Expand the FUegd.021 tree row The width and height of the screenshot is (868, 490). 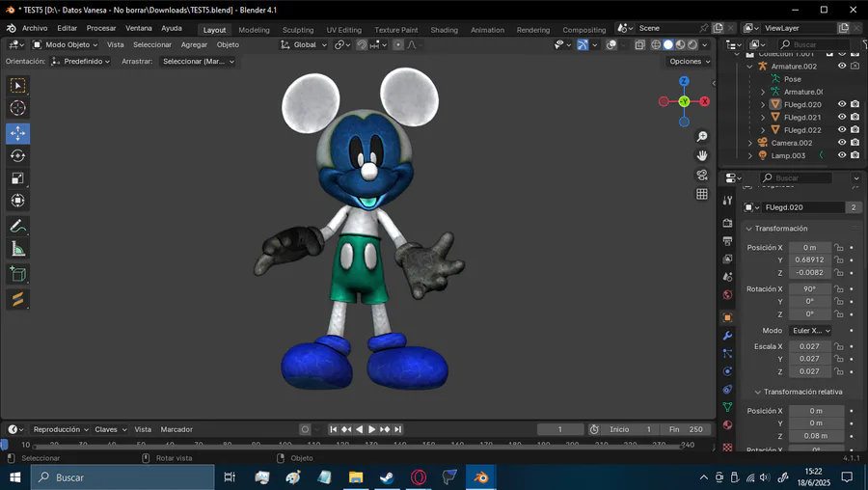click(763, 118)
